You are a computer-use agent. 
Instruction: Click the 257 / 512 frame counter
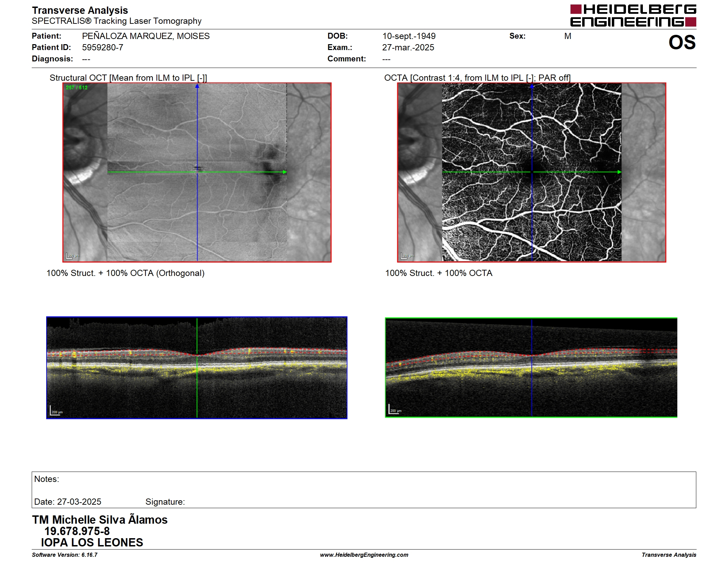point(77,88)
